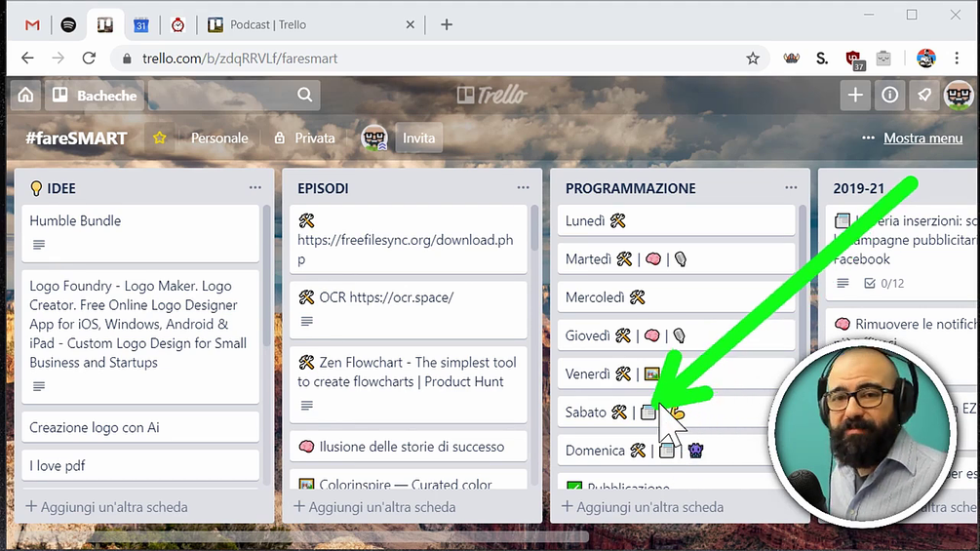Screen dimensions: 980x551
Task: Open the crown browser extension
Action: pos(791,59)
